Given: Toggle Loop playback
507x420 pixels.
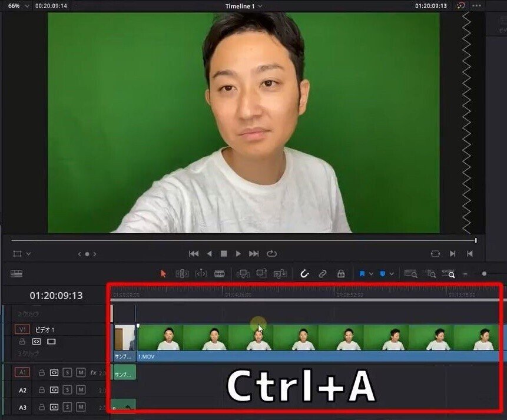Looking at the screenshot, I should tap(271, 254).
